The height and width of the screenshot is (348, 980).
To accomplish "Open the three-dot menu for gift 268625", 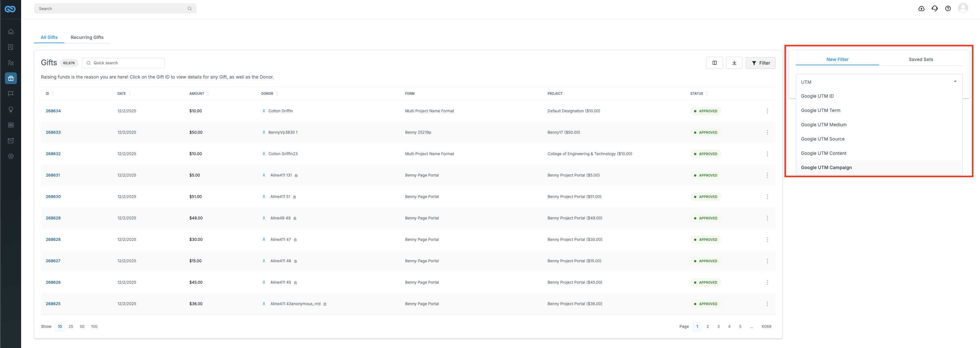I will pyautogui.click(x=767, y=304).
